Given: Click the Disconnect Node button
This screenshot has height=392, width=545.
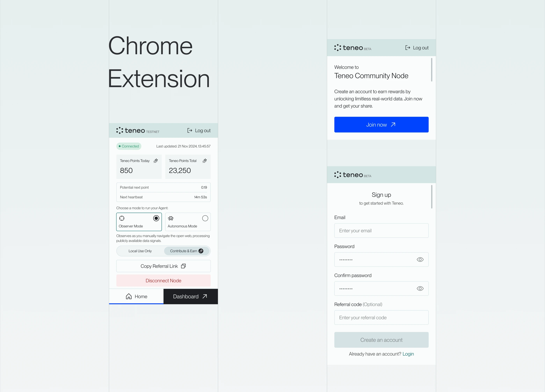Looking at the screenshot, I should 163,281.
